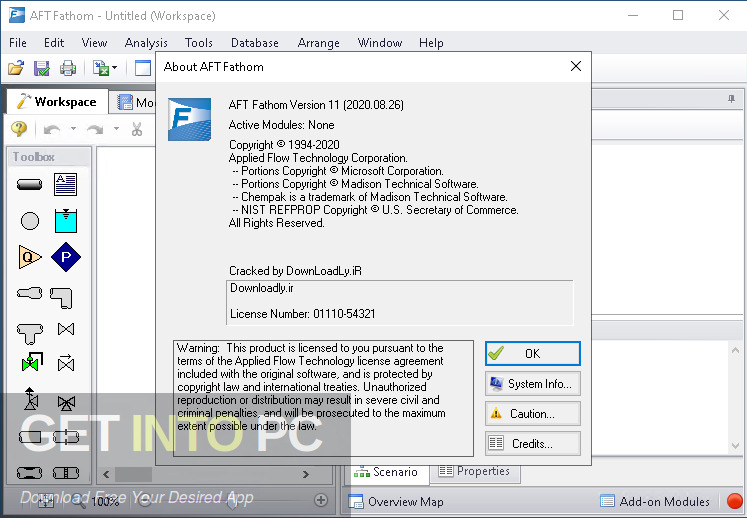The image size is (747, 518).
Task: Select the Assigned Pressure P diamond icon
Action: [66, 257]
